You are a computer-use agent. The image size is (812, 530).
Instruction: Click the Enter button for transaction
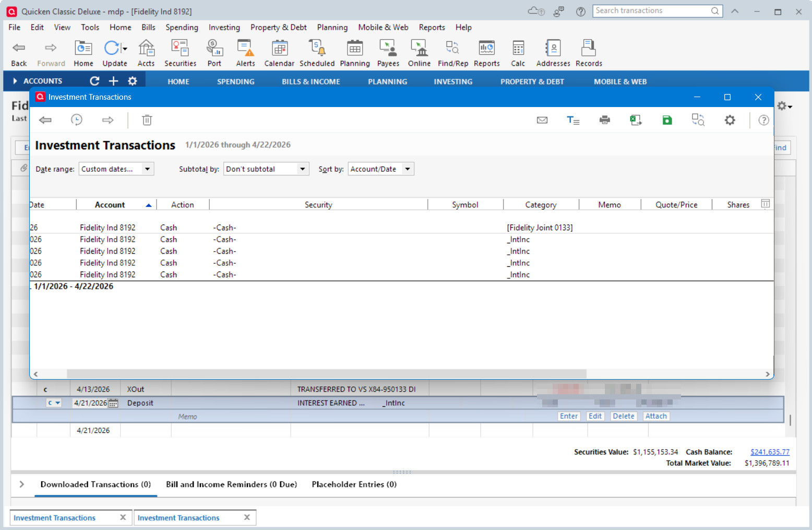pos(569,416)
